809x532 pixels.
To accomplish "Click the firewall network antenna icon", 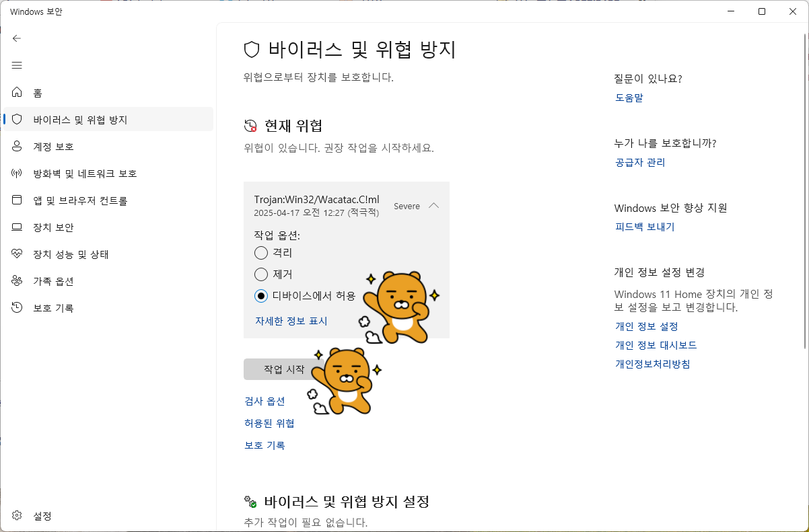I will click(x=17, y=173).
